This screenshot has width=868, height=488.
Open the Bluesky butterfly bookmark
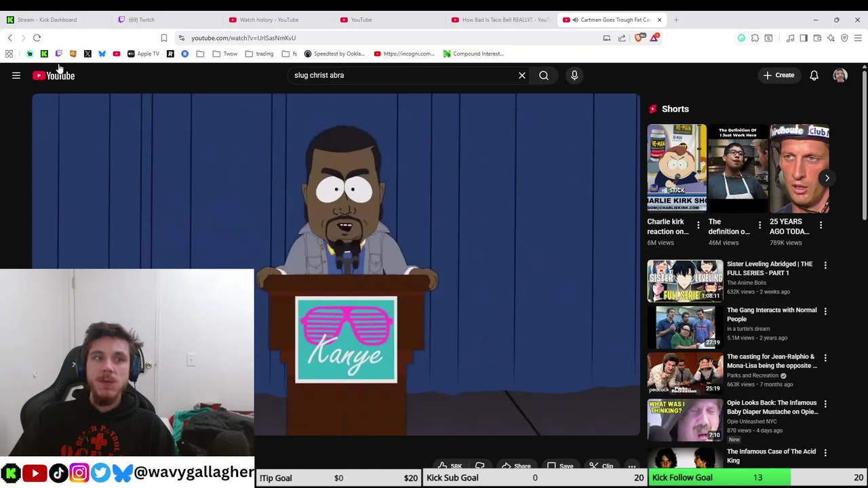(x=102, y=54)
